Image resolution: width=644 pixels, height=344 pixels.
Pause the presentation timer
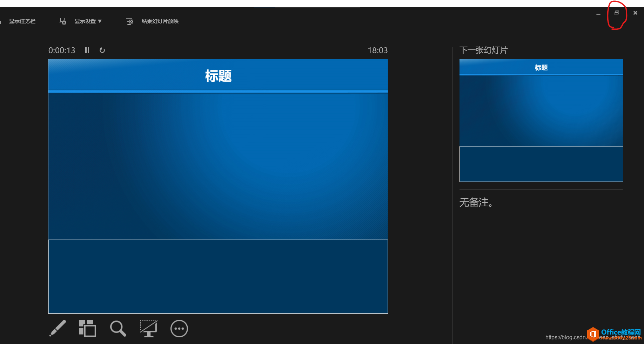(x=87, y=50)
